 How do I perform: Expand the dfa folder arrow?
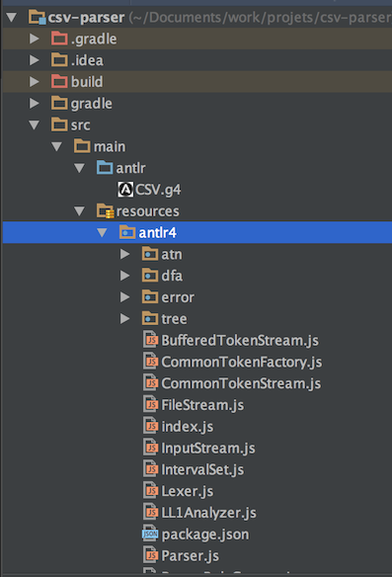(125, 276)
